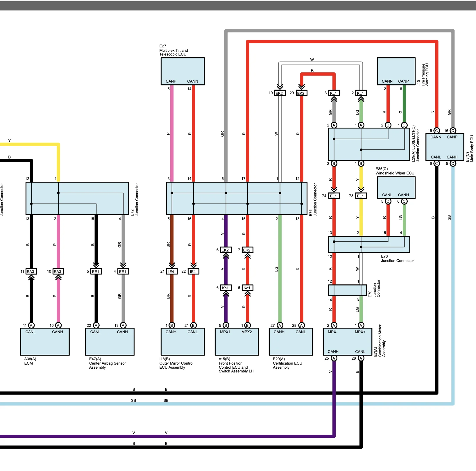Image resolution: width=476 pixels, height=471 pixels.
Task: Click the IE4 connector at pin 22
Action: tap(193, 272)
